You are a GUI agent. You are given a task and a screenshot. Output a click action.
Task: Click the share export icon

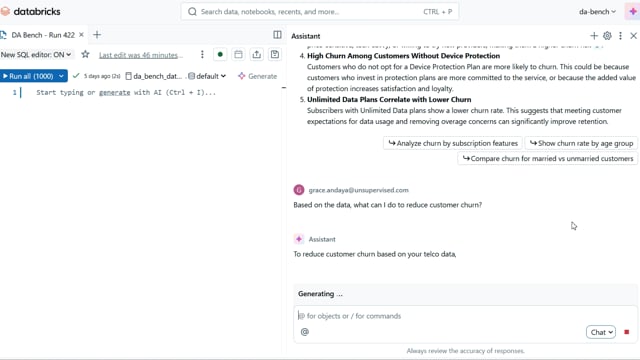257,54
